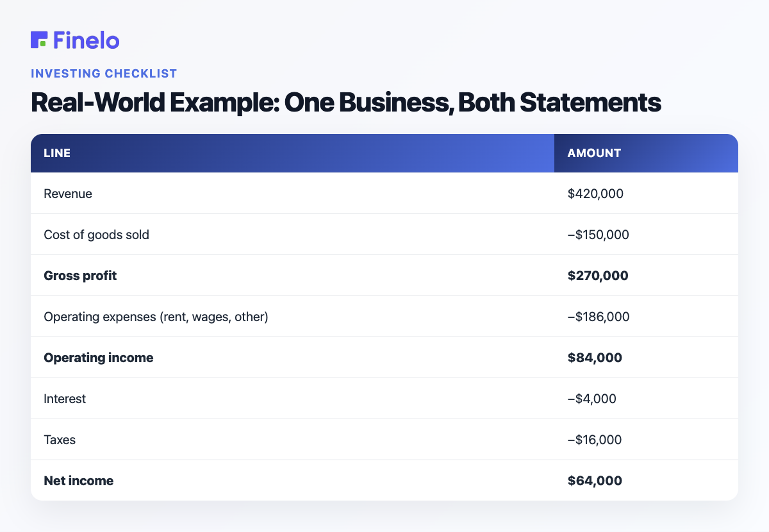Click the Finelo logo icon
Image resolution: width=769 pixels, height=532 pixels.
39,40
